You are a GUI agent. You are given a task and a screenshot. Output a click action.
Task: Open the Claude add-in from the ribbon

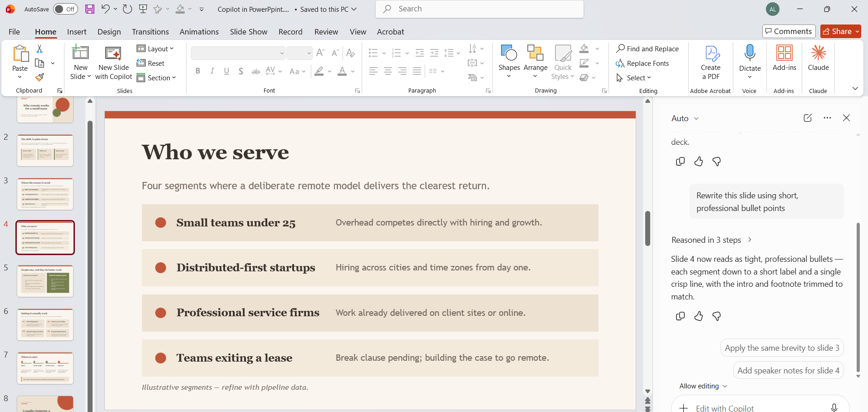(x=818, y=58)
